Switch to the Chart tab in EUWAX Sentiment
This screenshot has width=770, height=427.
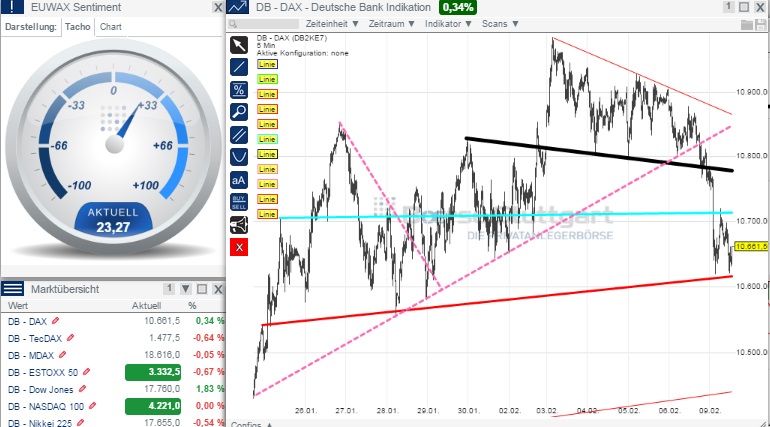coord(110,27)
